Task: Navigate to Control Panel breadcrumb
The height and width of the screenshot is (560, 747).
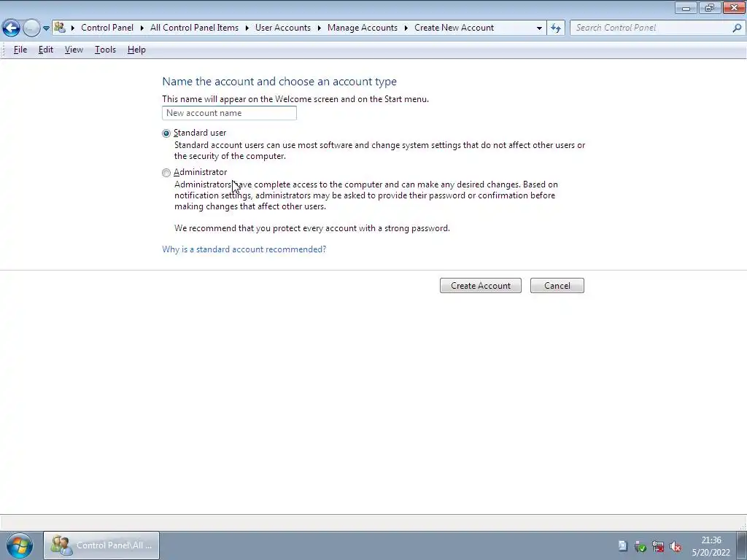Action: coord(107,28)
